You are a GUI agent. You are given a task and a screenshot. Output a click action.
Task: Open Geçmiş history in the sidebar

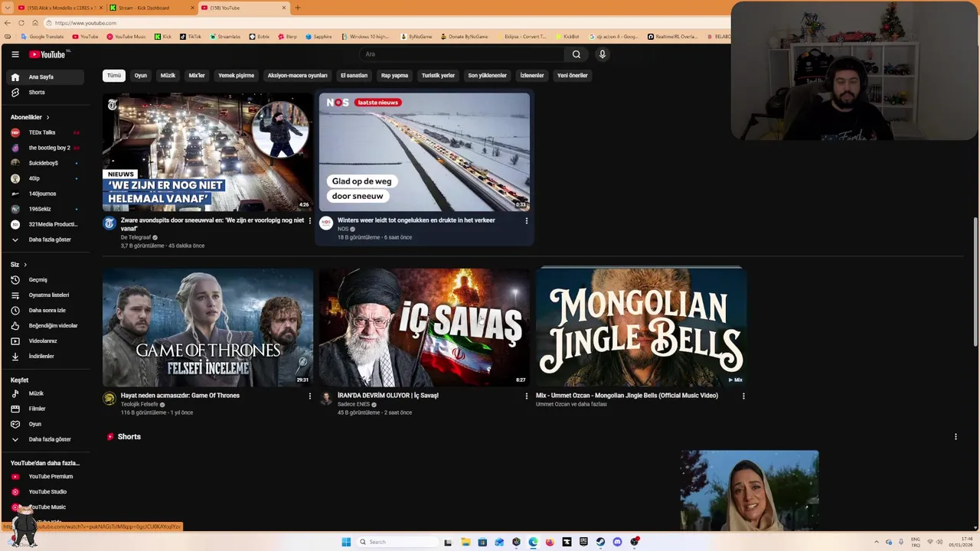tap(45, 279)
